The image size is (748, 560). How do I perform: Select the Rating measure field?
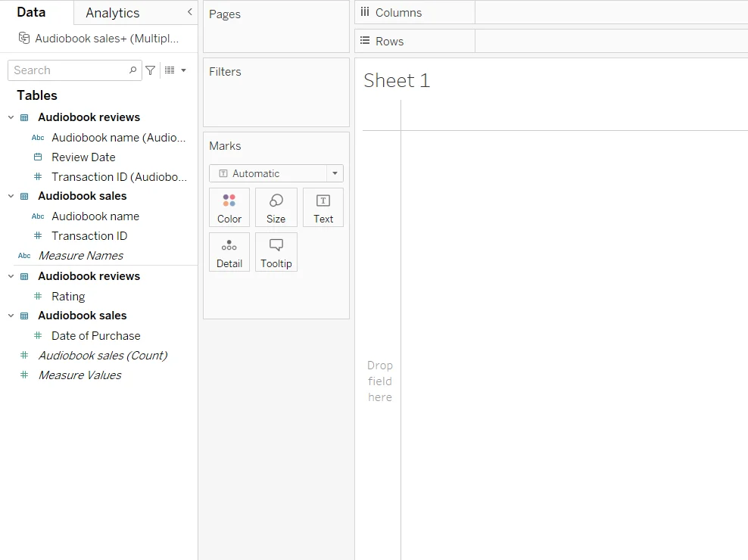(x=68, y=297)
